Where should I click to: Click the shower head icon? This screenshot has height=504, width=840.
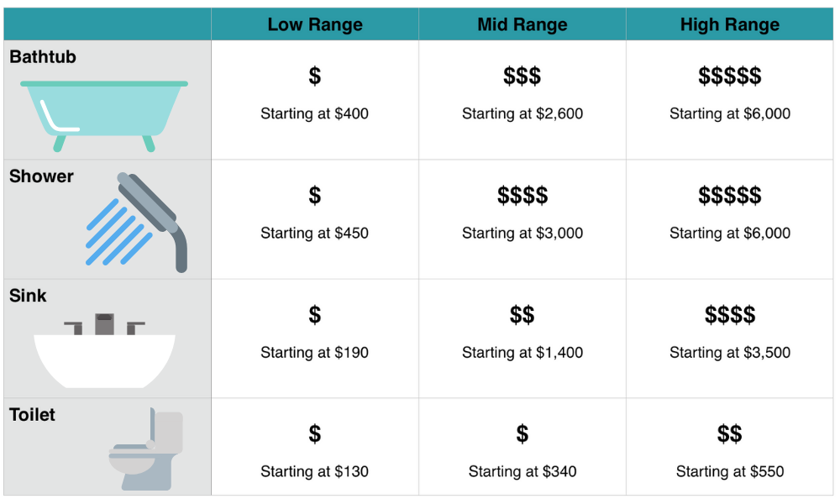(137, 223)
